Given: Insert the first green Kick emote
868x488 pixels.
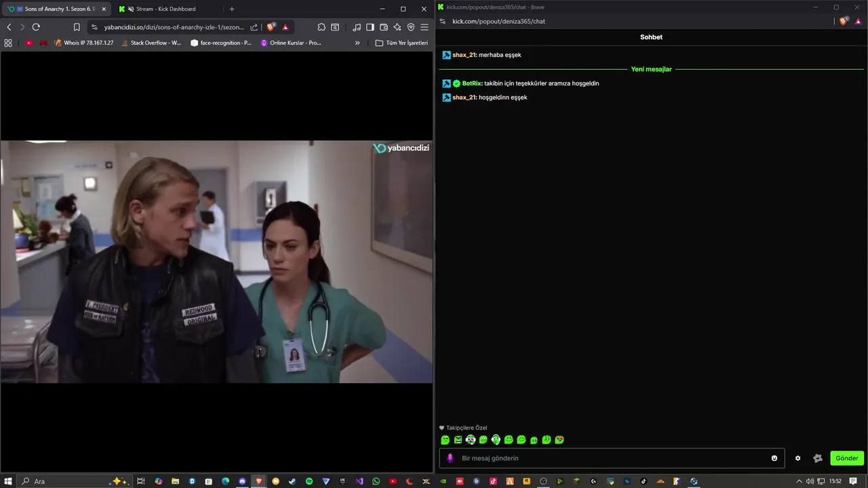Looking at the screenshot, I should (x=445, y=440).
